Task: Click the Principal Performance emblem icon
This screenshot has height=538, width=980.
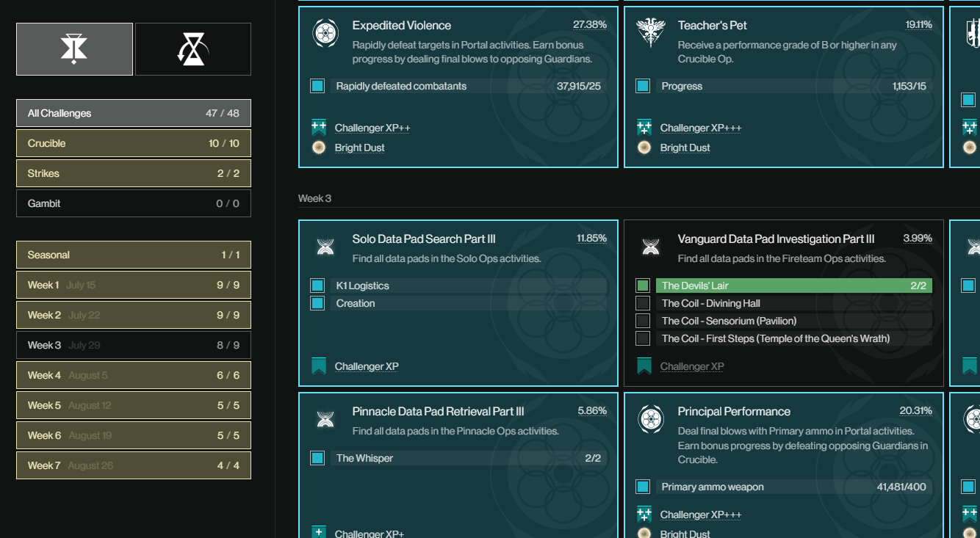Action: [x=650, y=419]
